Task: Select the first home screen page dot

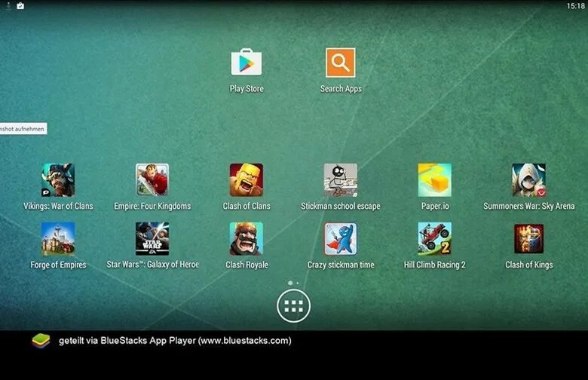Action: pos(290,283)
